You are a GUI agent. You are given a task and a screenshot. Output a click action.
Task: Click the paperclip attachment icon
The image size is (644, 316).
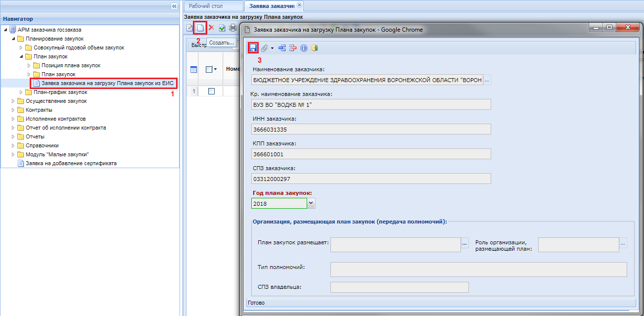[265, 48]
